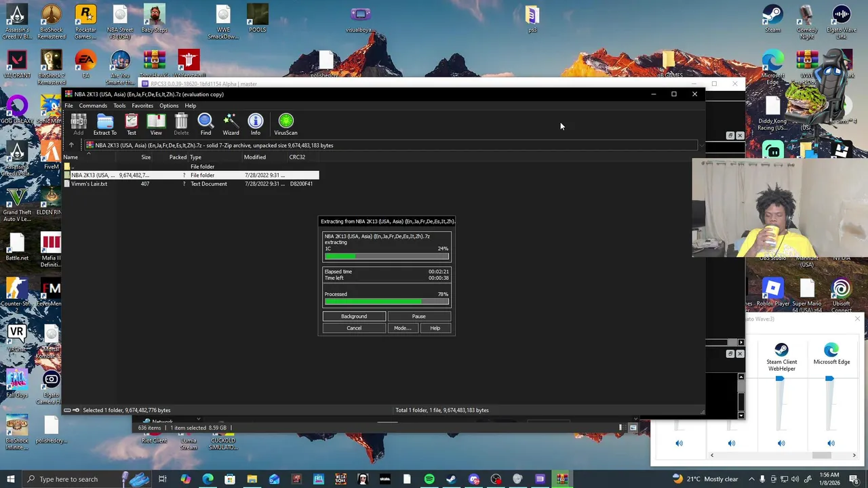Image resolution: width=868 pixels, height=488 pixels.
Task: Open the Options menu
Action: pos(169,106)
